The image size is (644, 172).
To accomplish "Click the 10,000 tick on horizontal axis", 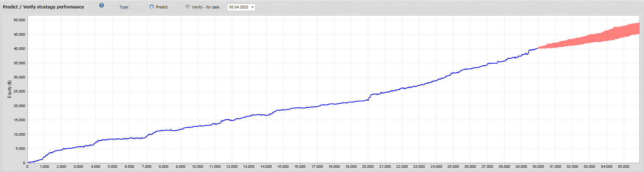I will 198,166.
